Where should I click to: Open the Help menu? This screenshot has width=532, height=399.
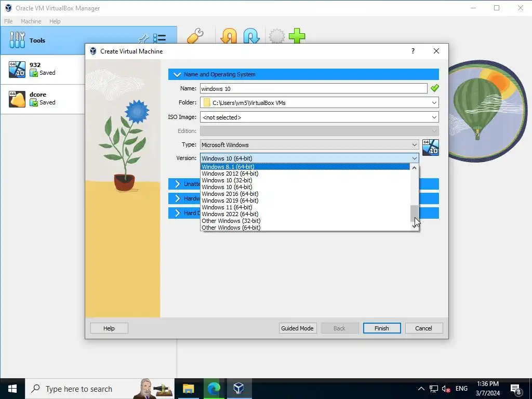(x=55, y=21)
